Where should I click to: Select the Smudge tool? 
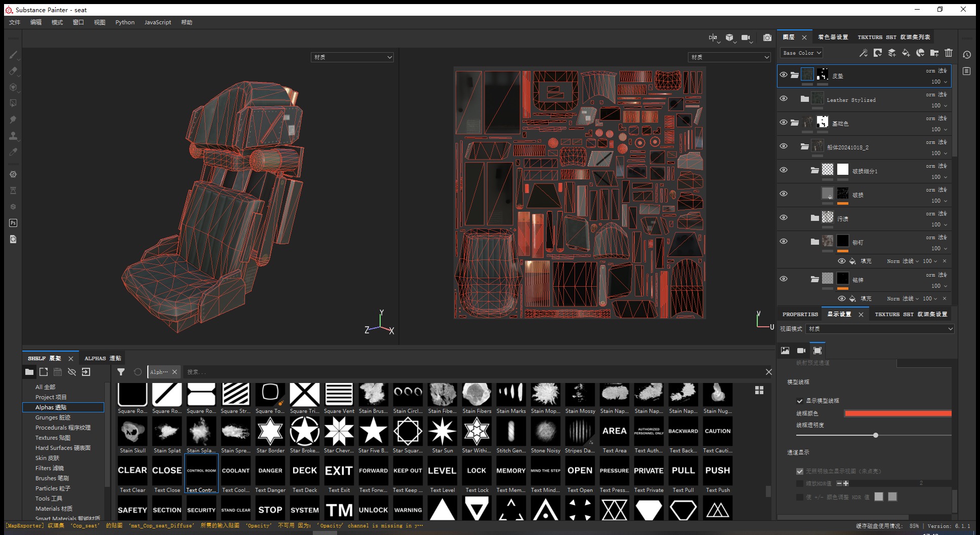click(x=13, y=120)
